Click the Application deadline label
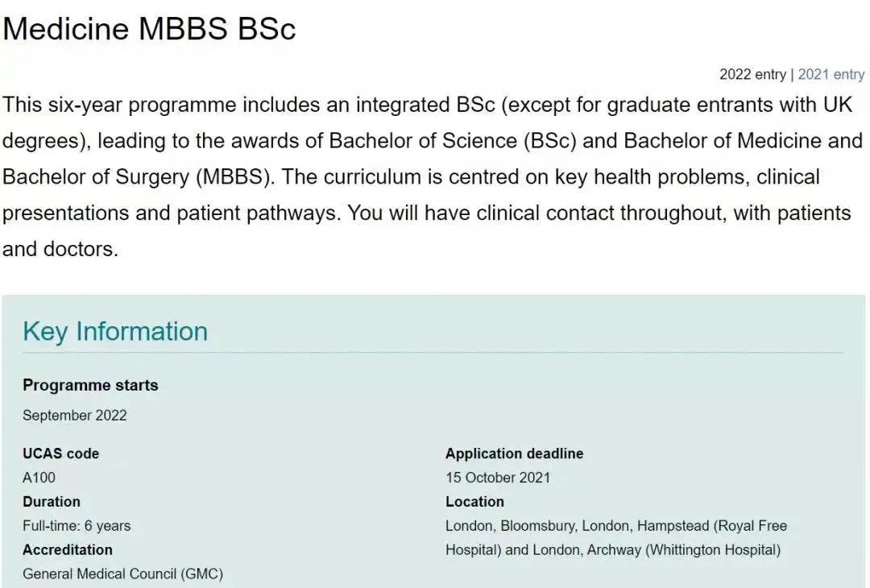This screenshot has width=870, height=588. coord(514,453)
